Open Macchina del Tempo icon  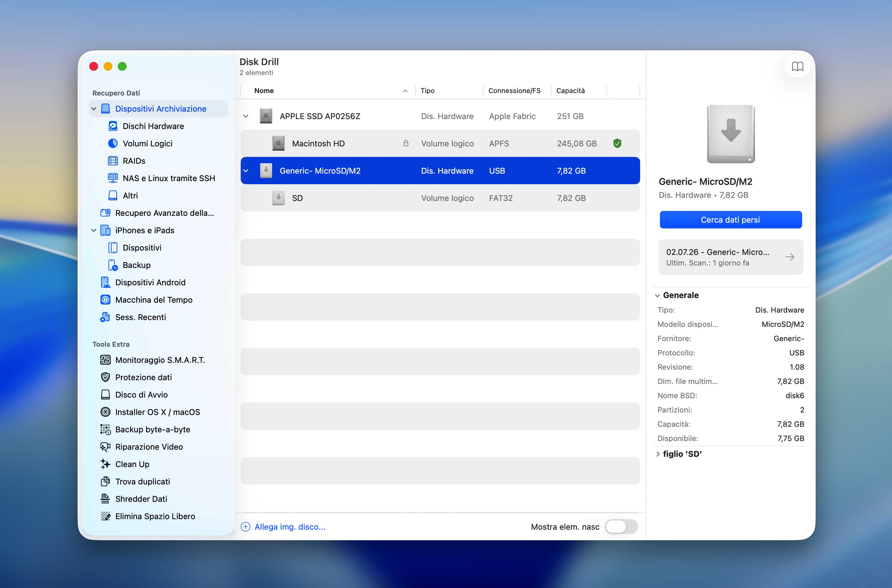[x=105, y=300]
